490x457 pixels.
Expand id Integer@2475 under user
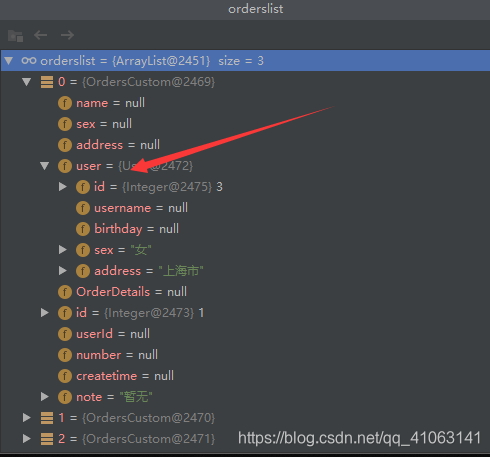coord(63,187)
